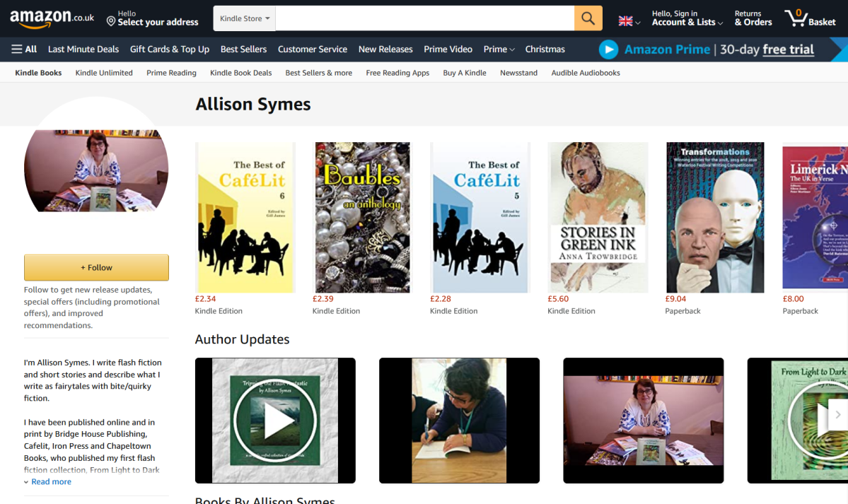Click the UK flag language selector
848x504 pixels.
(629, 21)
